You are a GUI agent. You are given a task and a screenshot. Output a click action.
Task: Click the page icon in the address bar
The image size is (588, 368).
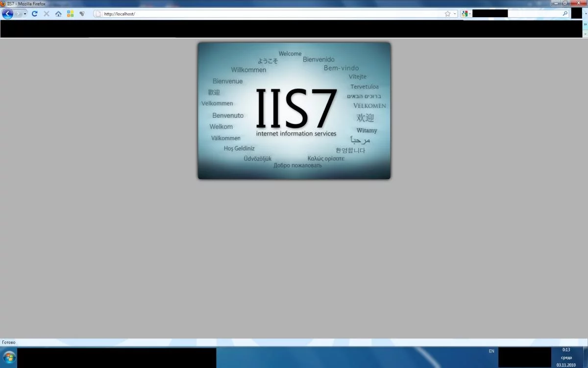(x=98, y=14)
